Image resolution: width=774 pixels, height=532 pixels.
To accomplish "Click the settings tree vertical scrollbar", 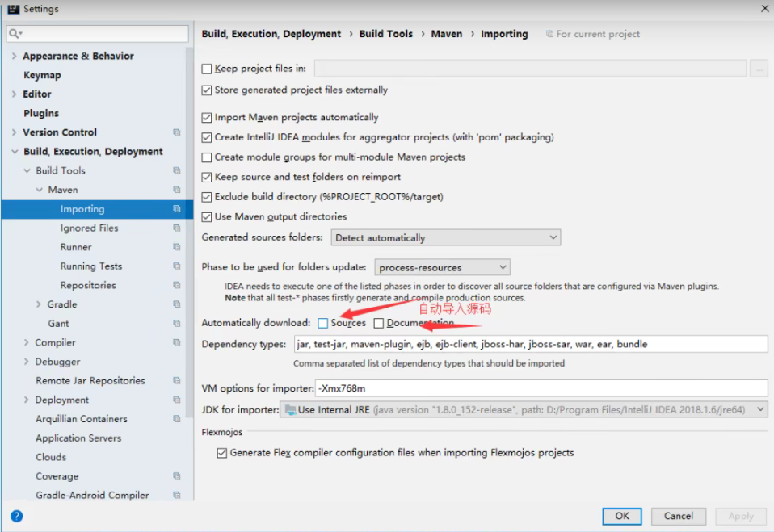I will [x=188, y=232].
